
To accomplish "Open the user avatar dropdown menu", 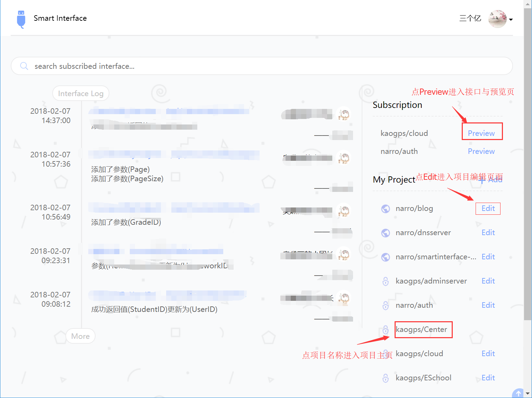I will tap(497, 19).
